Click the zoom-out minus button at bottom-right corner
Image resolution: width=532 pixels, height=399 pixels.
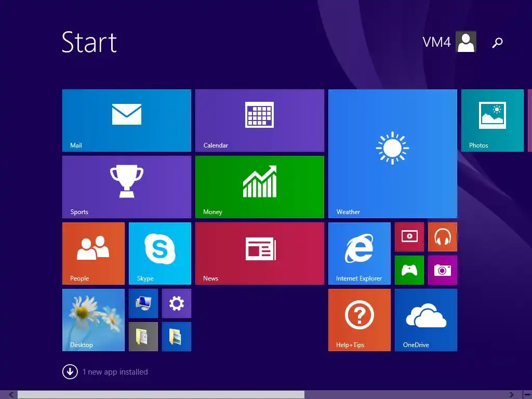[x=527, y=395]
